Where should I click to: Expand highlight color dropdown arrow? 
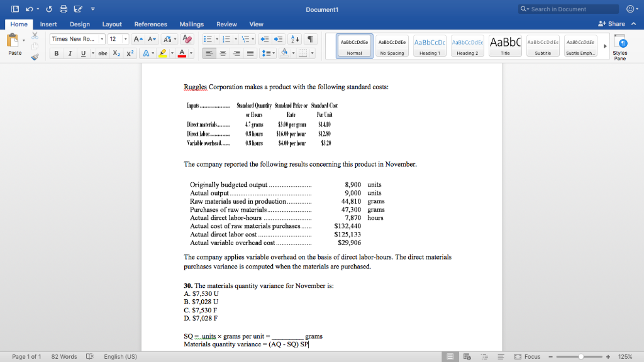[172, 53]
